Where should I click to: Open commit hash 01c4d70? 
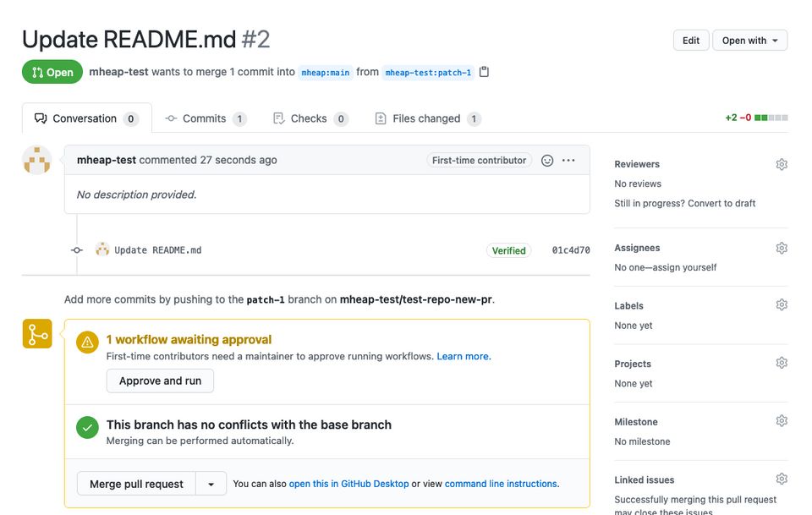(571, 250)
